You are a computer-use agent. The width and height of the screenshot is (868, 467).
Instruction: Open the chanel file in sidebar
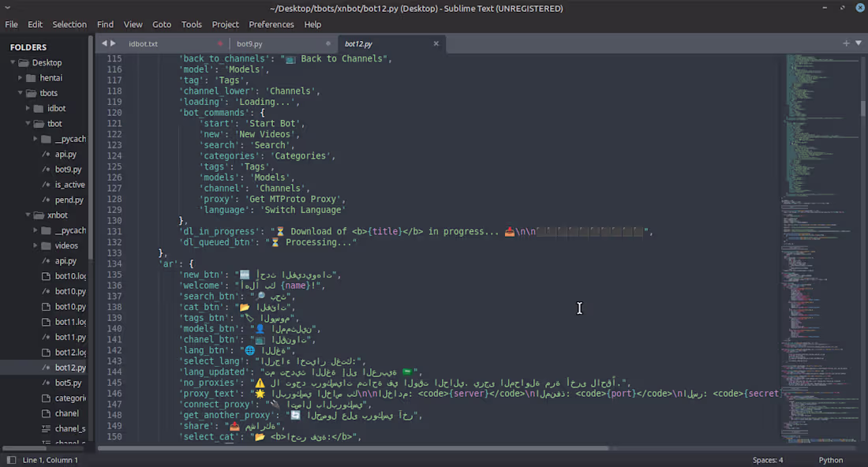[67, 413]
